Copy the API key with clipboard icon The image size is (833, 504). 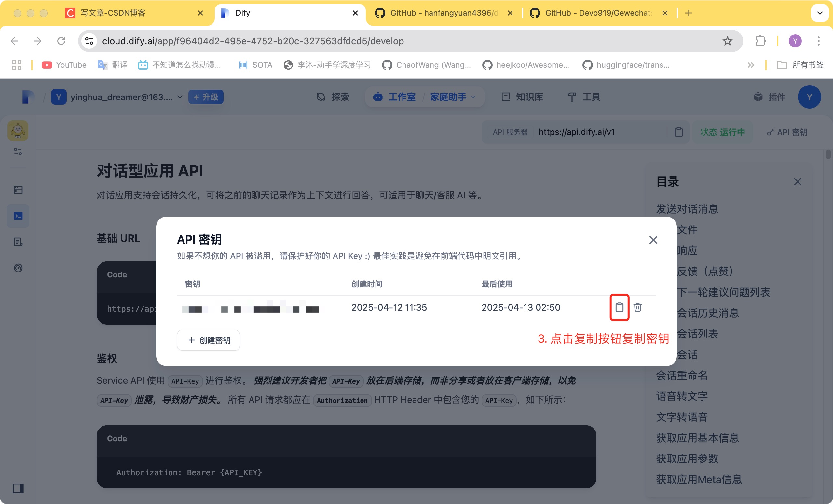click(x=619, y=307)
